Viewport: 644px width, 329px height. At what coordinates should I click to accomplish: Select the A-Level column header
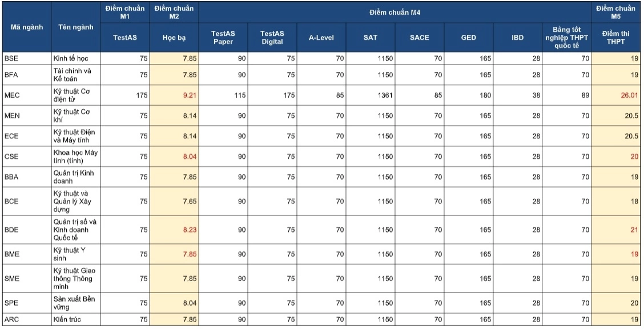point(321,37)
